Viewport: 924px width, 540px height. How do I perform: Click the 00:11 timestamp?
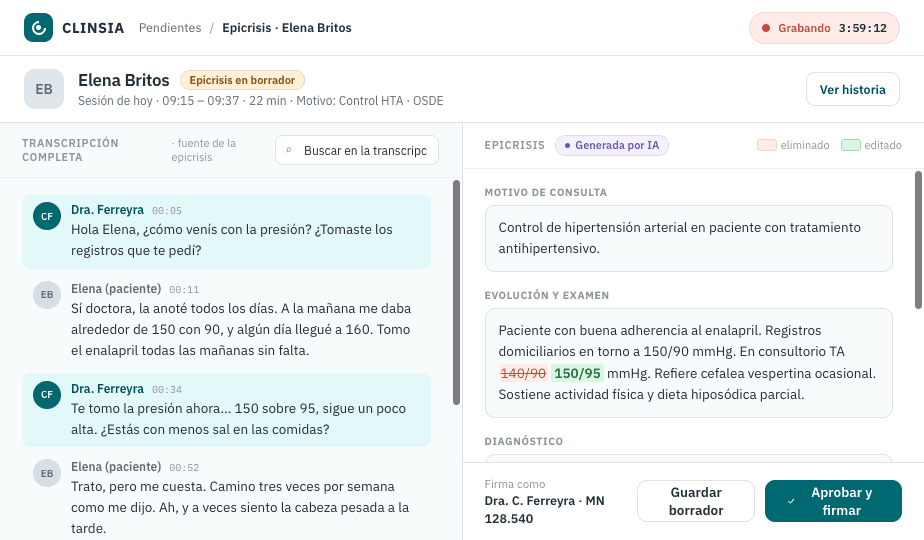pos(184,289)
